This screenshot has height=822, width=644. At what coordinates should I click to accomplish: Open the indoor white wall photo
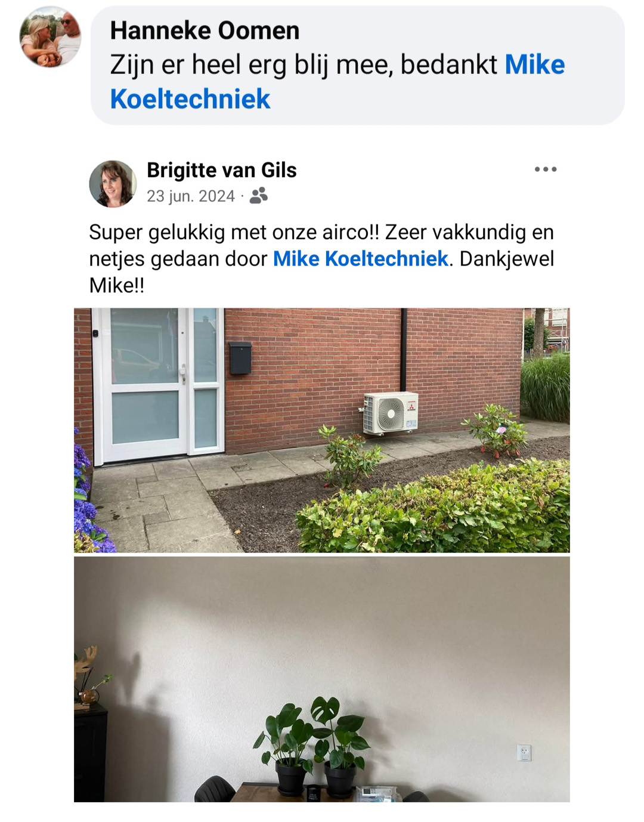pyautogui.click(x=322, y=679)
